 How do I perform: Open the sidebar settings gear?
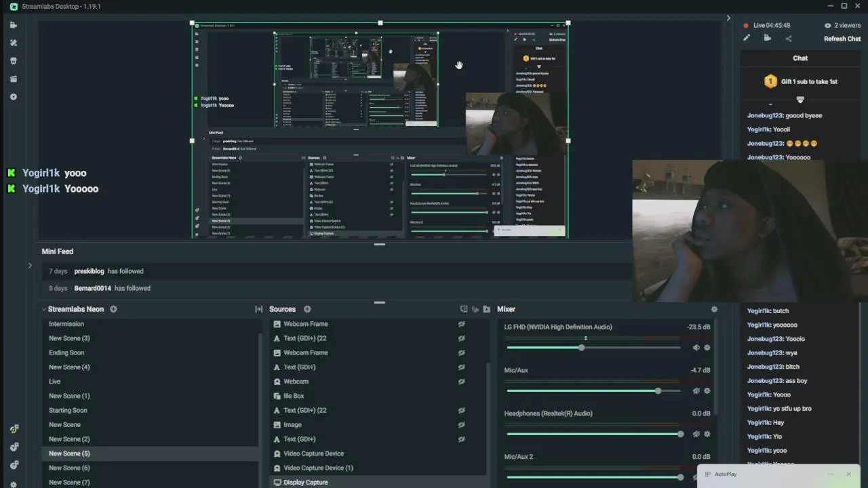[x=14, y=484]
